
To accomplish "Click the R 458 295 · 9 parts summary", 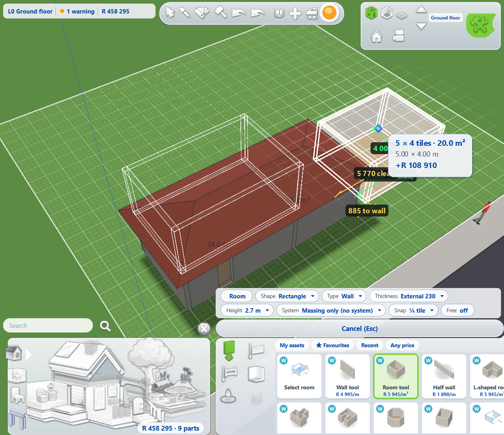I will 171,428.
